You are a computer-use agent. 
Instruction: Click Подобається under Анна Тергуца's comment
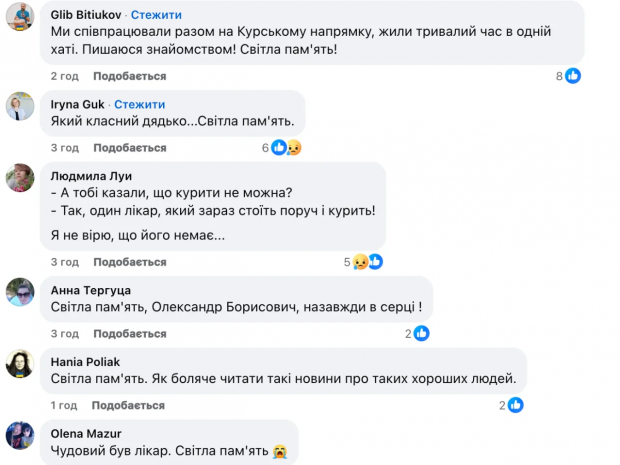point(129,333)
